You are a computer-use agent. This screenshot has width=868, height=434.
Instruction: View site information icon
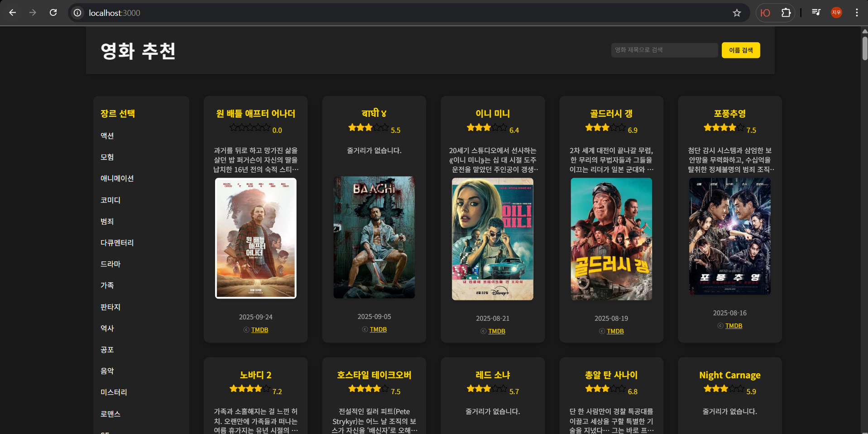(78, 13)
